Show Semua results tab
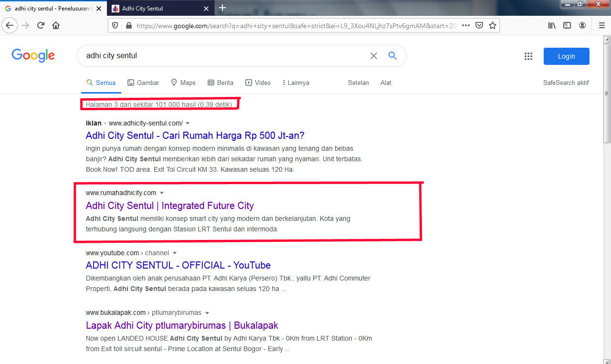Image resolution: width=611 pixels, height=364 pixels. tap(101, 83)
